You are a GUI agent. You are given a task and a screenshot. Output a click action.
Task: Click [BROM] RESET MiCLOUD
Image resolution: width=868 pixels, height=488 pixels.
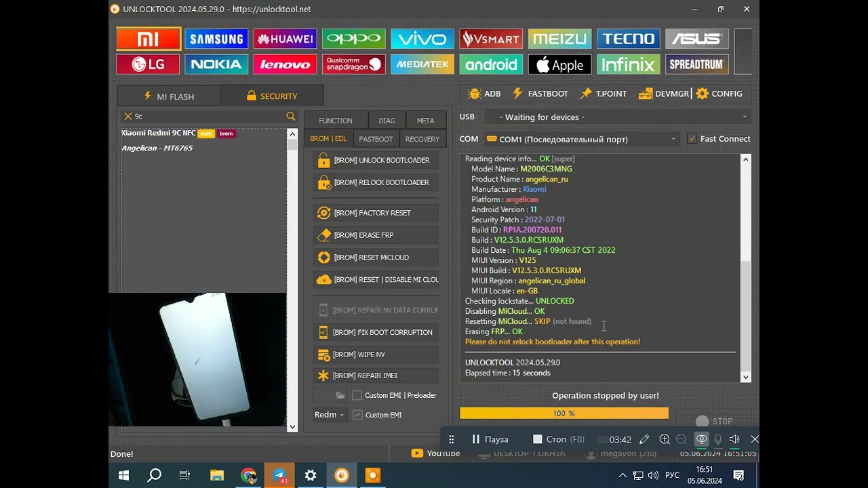click(376, 258)
